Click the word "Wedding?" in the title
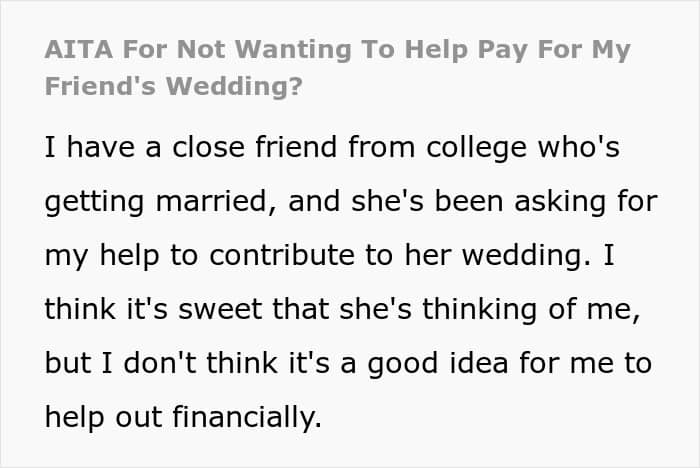The image size is (700, 468). tap(235, 86)
